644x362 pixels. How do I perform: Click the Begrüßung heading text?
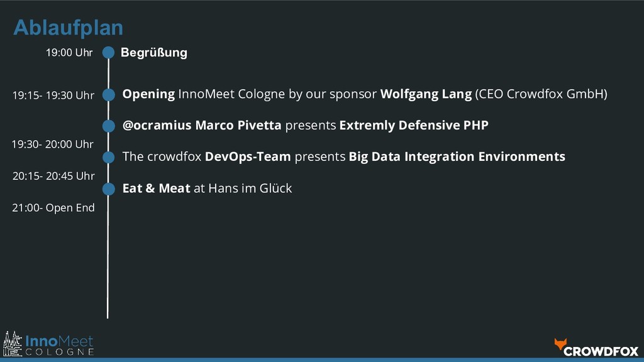click(153, 52)
